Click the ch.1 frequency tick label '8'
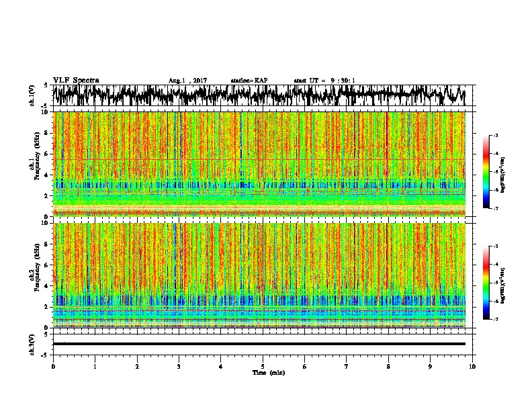The image size is (532, 411). coord(47,133)
